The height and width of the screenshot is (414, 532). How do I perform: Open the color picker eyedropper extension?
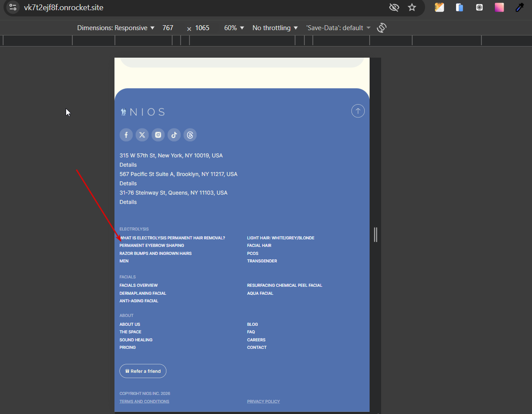point(520,8)
